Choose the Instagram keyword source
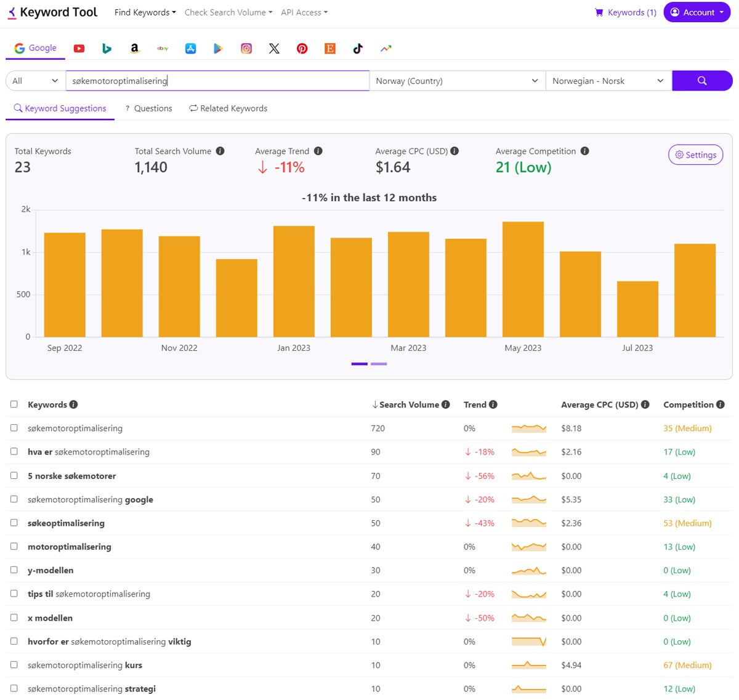Image resolution: width=739 pixels, height=700 pixels. coord(246,48)
